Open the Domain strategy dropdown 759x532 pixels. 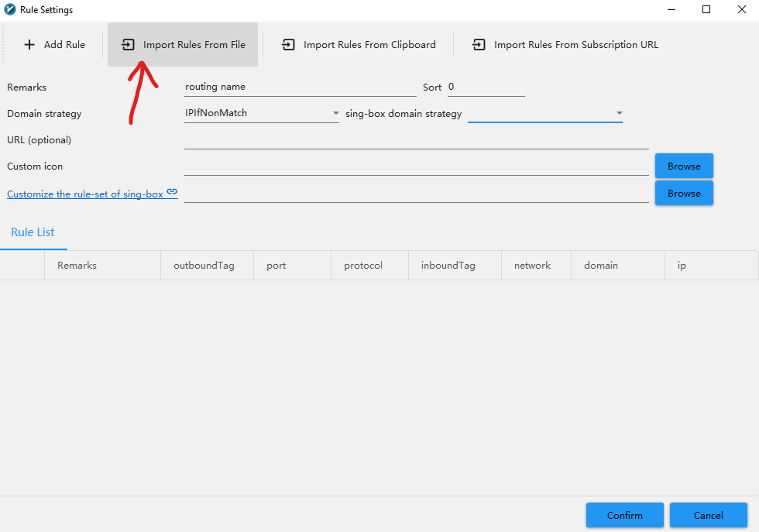point(261,114)
